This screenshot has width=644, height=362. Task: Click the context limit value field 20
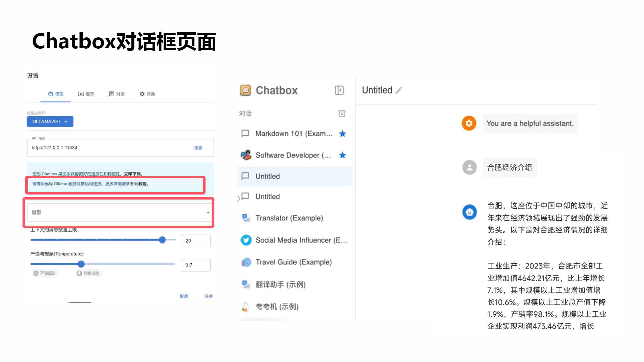coord(196,241)
